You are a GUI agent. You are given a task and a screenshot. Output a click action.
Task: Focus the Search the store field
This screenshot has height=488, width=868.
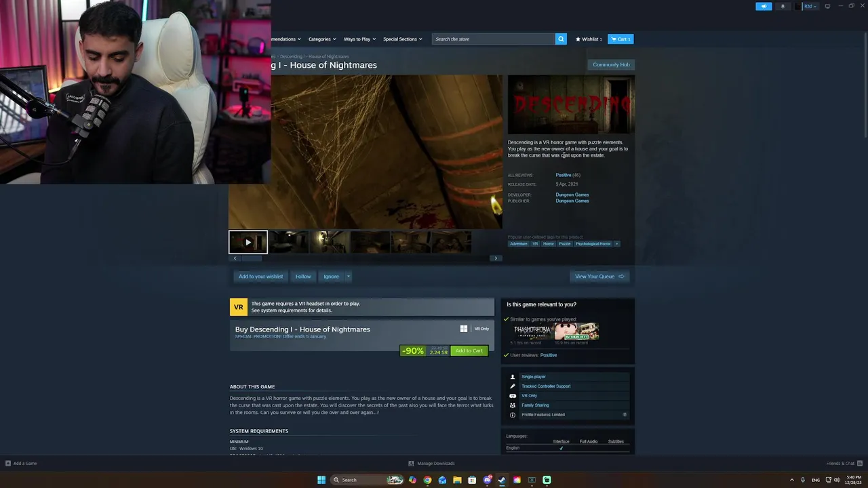coord(494,39)
